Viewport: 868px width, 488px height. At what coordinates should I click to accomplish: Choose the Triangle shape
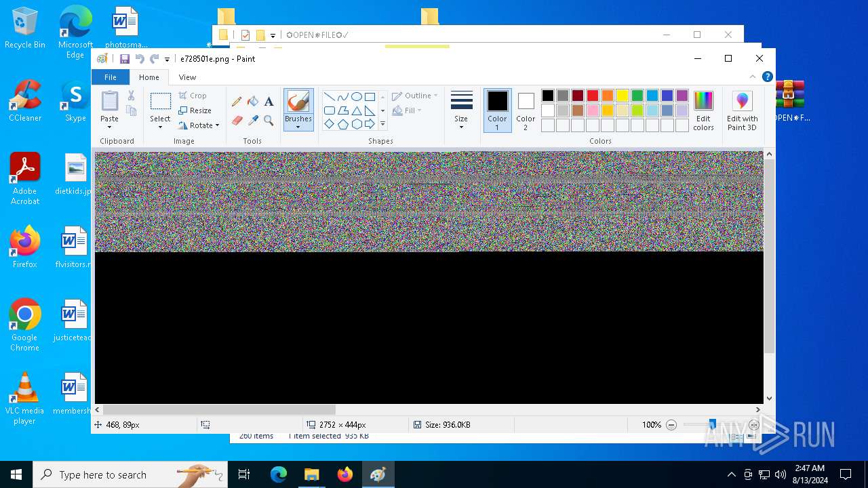tap(356, 110)
